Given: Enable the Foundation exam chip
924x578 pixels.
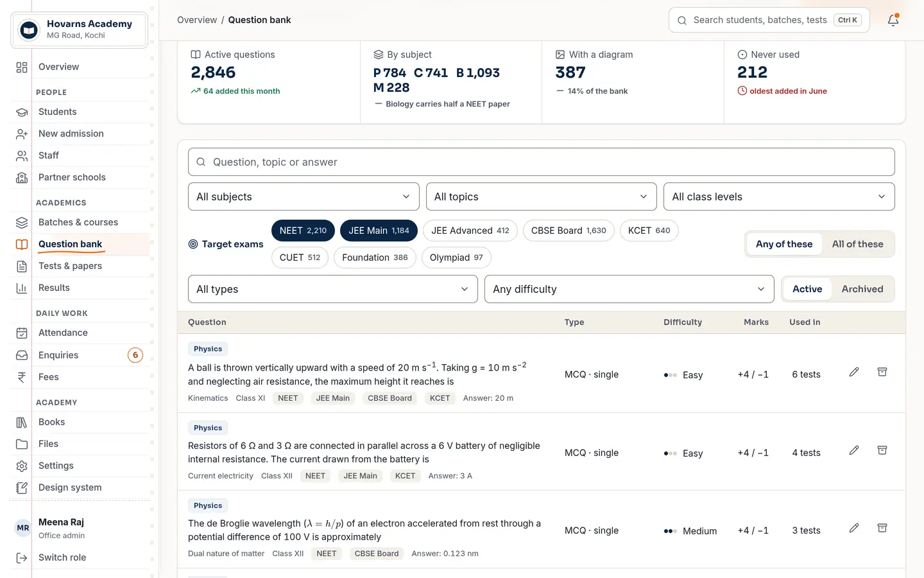Looking at the screenshot, I should pyautogui.click(x=375, y=258).
